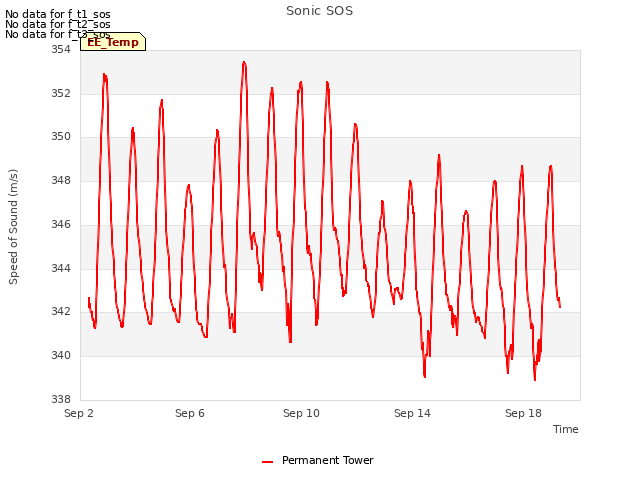This screenshot has width=640, height=480.
Task: Click the Permanent Tower legend text
Action: (x=328, y=460)
